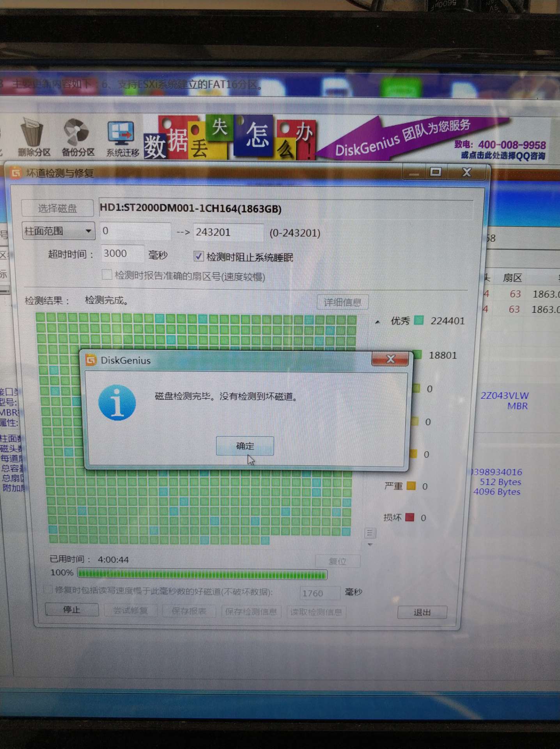
Task: Click the 超时时间 field with 3000
Action: 122,254
